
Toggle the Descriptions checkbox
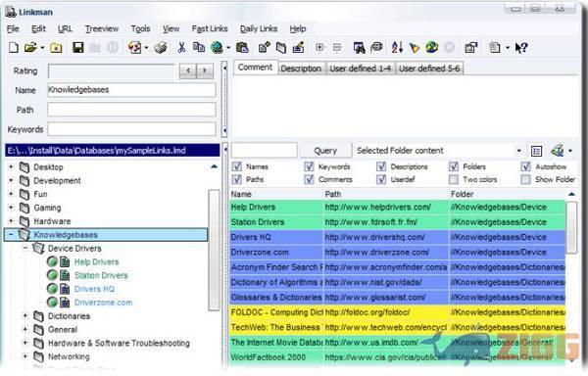(x=381, y=166)
